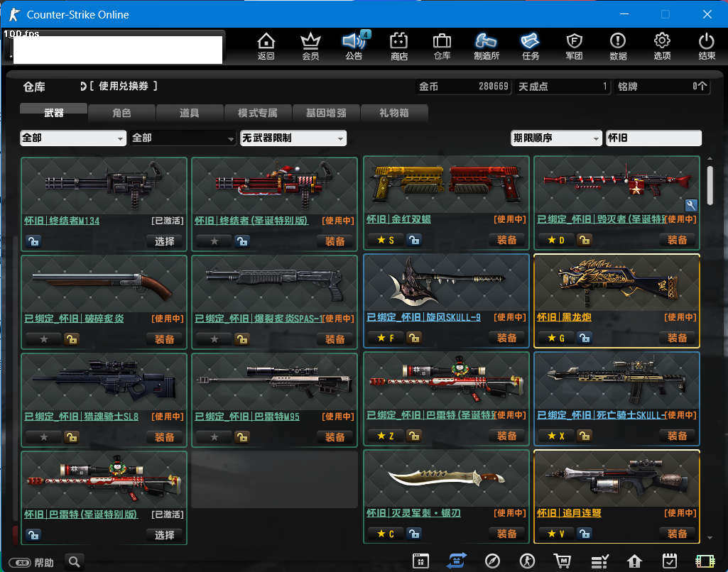Click the magnifier search icon beside 帮助
728x572 pixels.
(75, 562)
